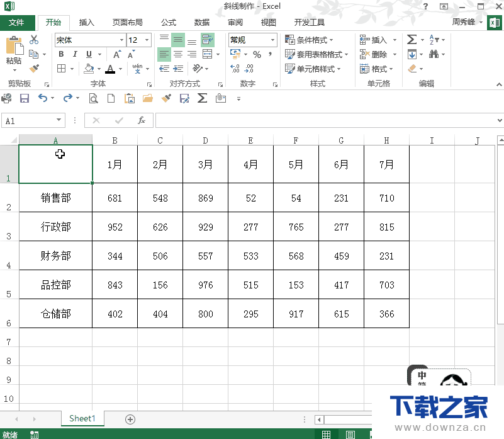The image size is (504, 439).
Task: Create a new blank document
Action: pyautogui.click(x=111, y=98)
